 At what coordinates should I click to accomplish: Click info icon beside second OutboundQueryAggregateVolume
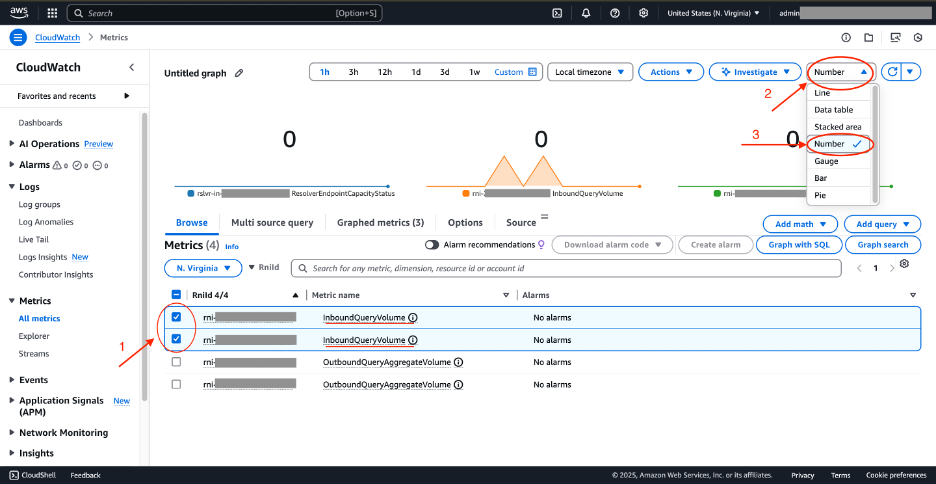click(458, 385)
